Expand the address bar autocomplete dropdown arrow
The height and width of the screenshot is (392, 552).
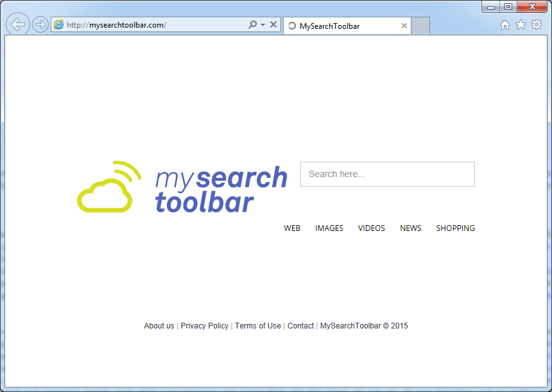[263, 24]
